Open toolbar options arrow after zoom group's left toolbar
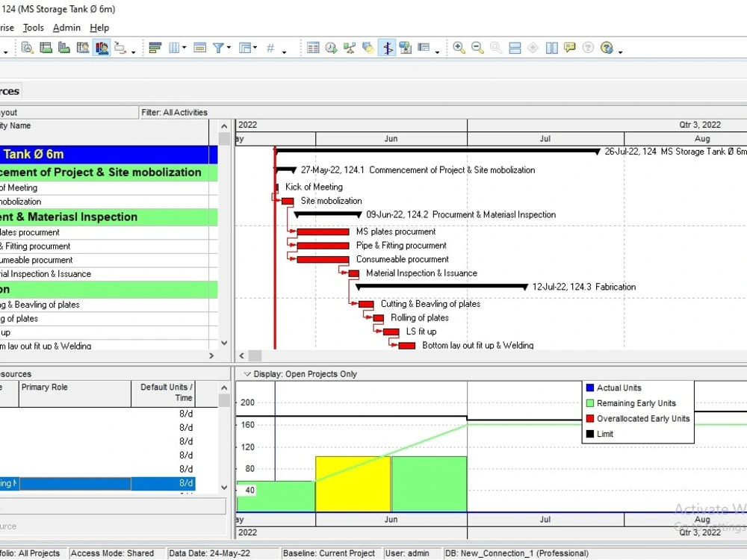 coord(437,52)
